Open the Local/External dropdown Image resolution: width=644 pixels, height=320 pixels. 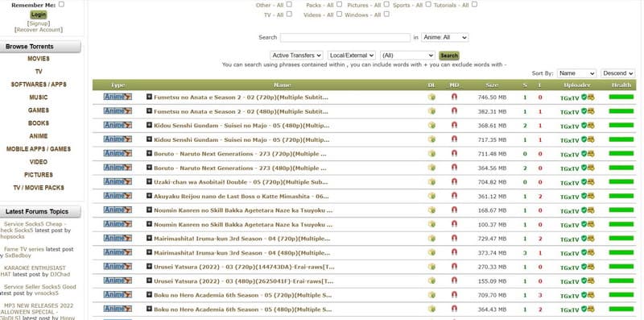pos(352,55)
